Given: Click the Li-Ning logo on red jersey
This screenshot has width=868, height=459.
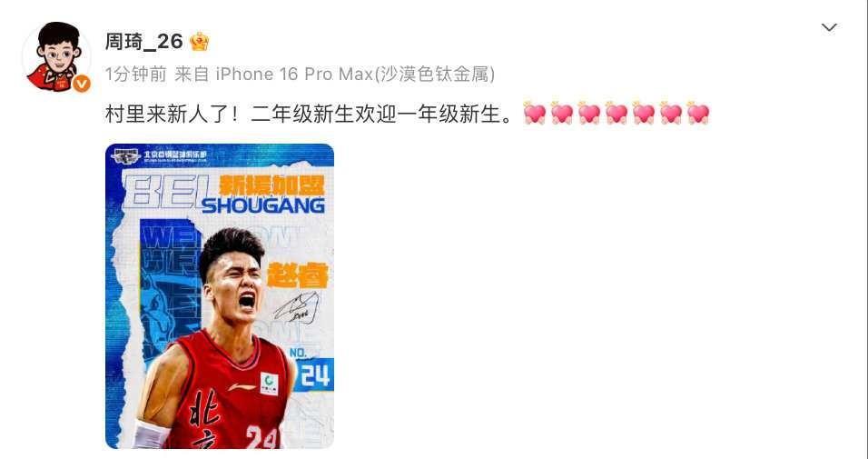Looking at the screenshot, I should (x=242, y=386).
